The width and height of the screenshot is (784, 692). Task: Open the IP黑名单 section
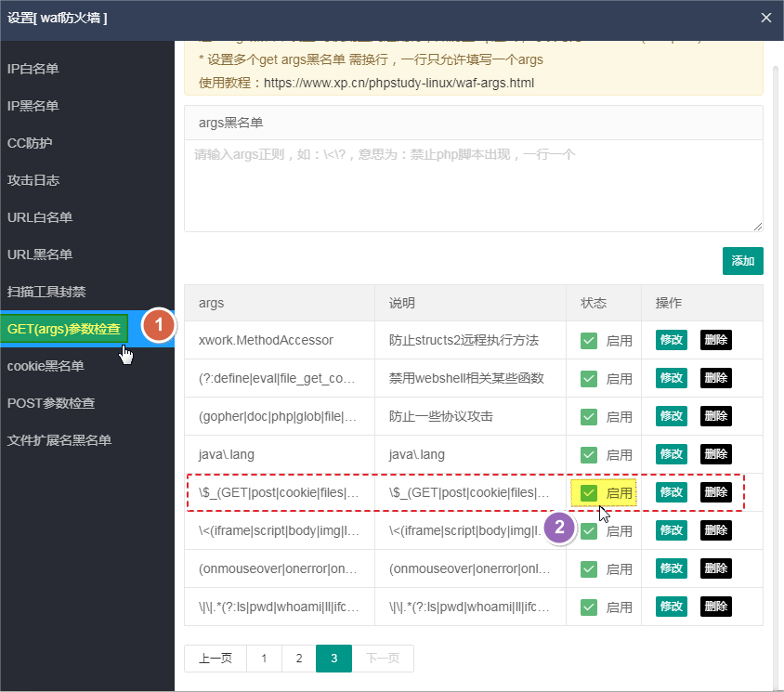[x=33, y=106]
